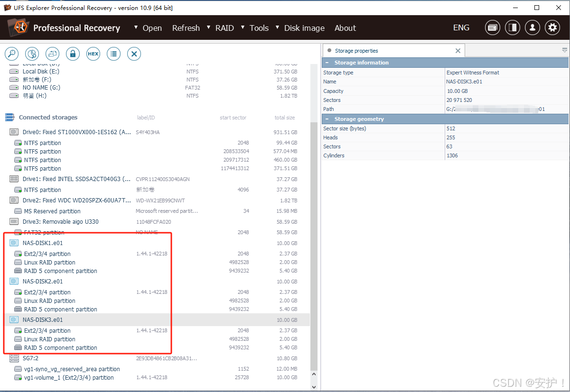
Task: Click the Professional Recovery logo icon
Action: point(19,27)
